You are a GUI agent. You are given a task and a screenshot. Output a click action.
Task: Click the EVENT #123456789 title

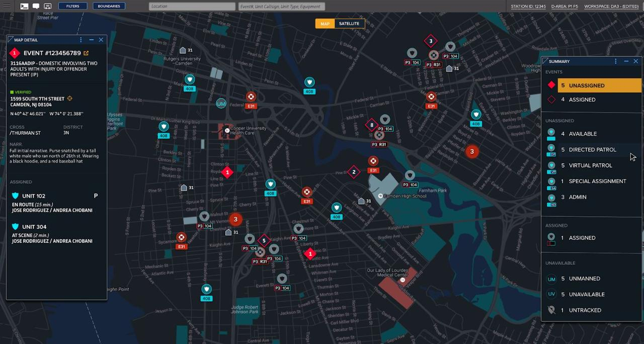[x=52, y=53]
